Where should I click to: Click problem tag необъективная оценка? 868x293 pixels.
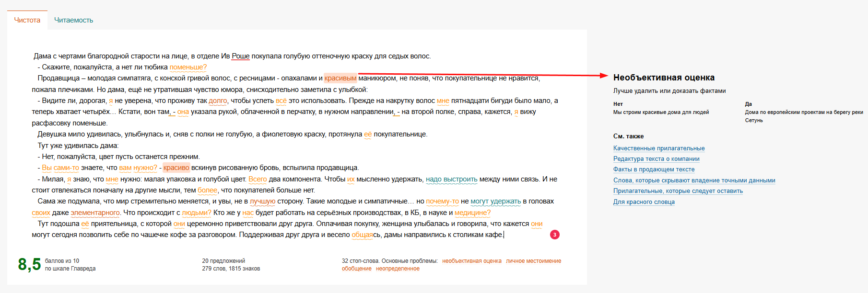(x=472, y=261)
